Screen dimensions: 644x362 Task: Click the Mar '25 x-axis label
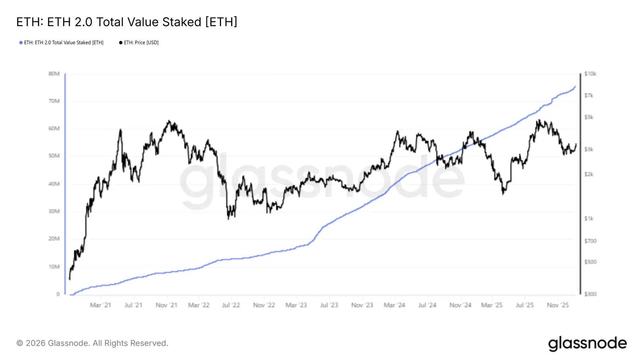492,305
